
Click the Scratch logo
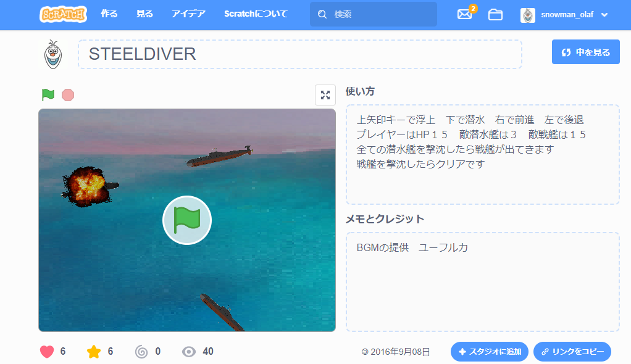click(x=63, y=14)
